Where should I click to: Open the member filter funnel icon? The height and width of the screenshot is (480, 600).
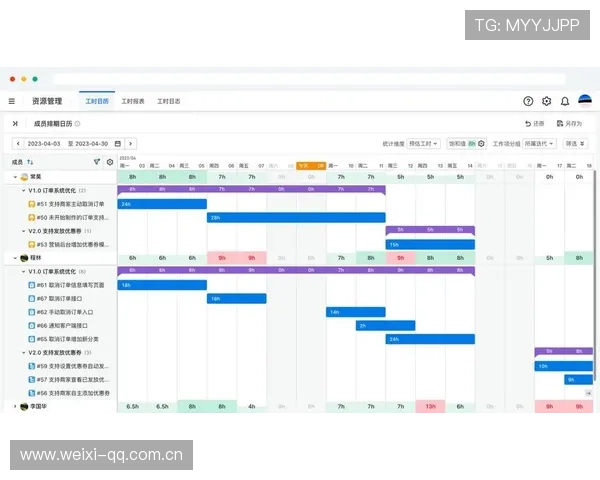pos(97,162)
